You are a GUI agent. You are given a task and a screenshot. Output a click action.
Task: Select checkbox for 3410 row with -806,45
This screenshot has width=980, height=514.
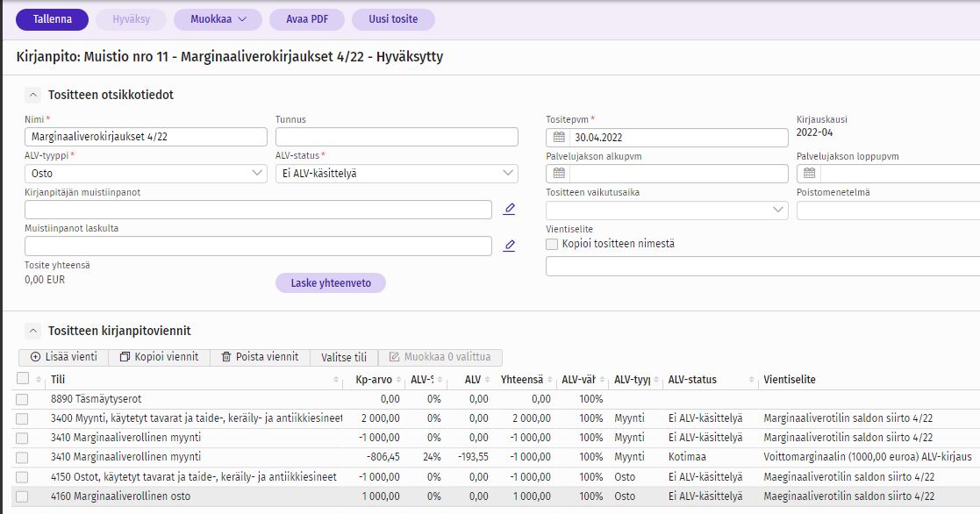coord(22,457)
